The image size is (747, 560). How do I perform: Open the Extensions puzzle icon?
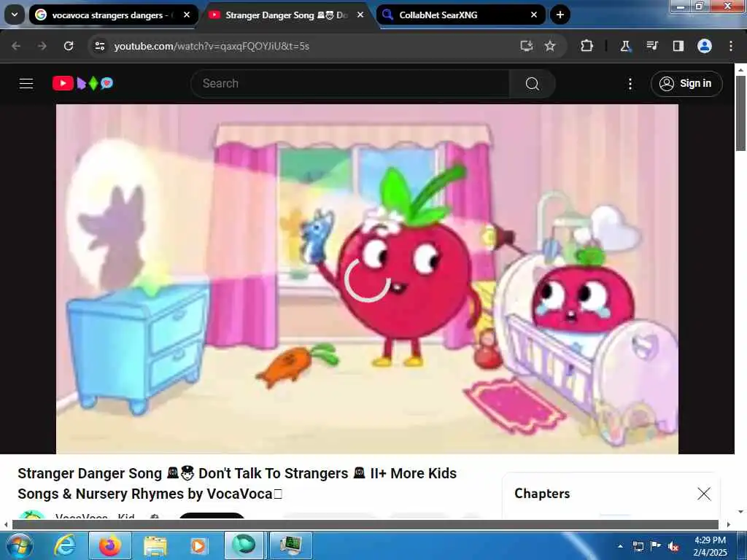click(x=587, y=46)
